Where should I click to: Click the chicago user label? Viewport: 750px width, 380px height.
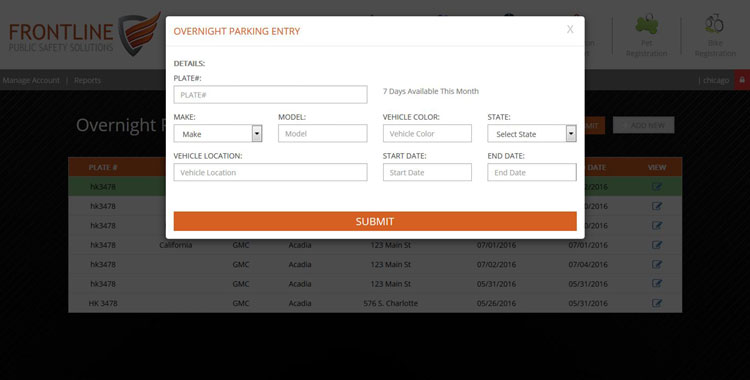(x=716, y=80)
